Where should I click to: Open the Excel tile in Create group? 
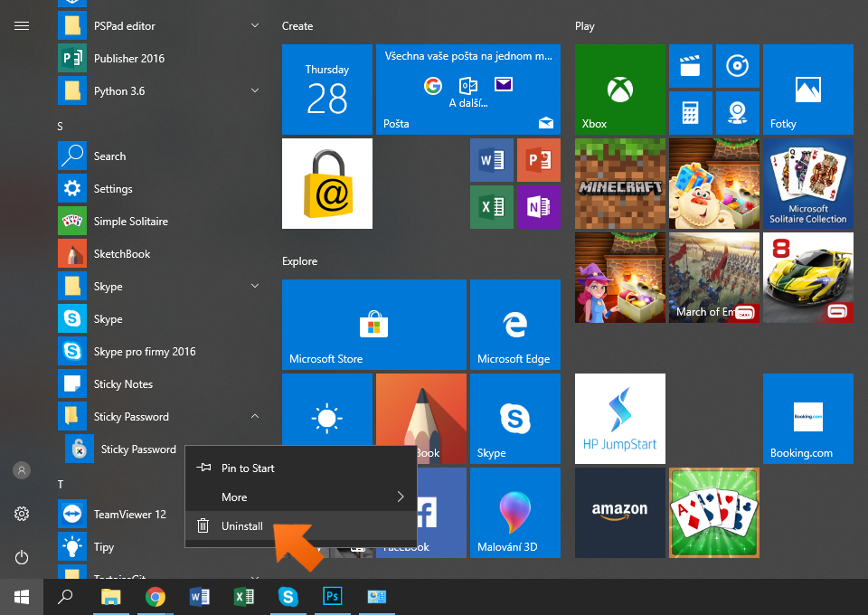click(x=492, y=207)
